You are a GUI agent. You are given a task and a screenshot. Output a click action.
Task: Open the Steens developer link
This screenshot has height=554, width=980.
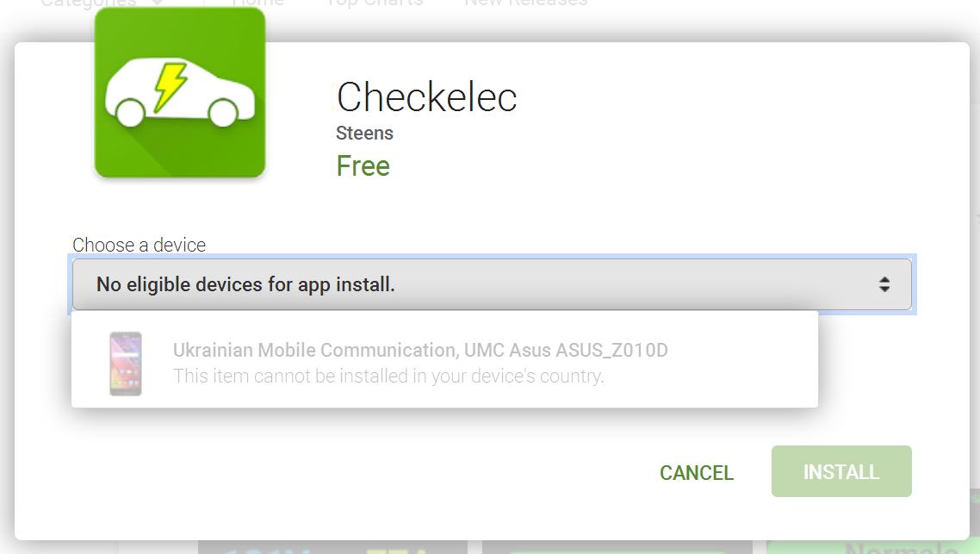(364, 134)
